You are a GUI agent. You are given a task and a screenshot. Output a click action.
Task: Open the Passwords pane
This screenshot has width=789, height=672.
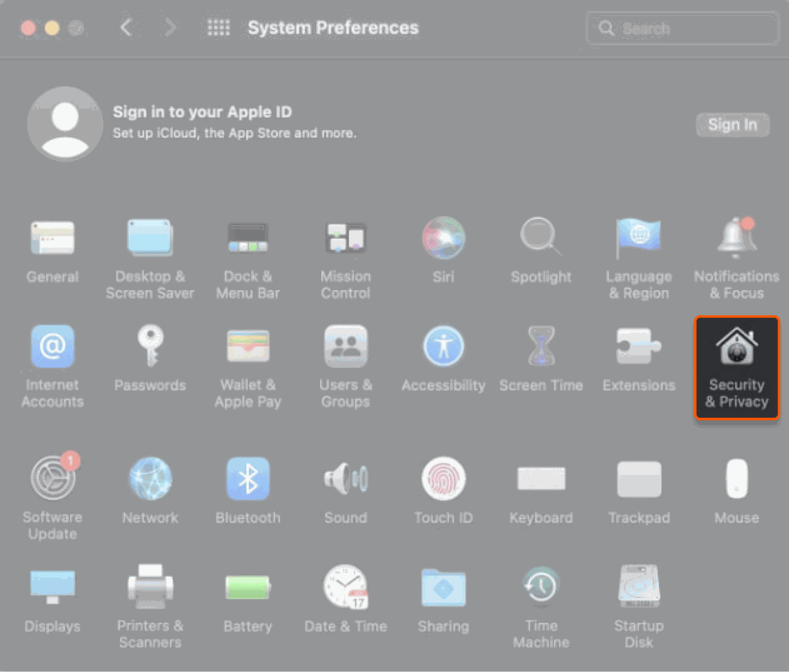[x=150, y=359]
